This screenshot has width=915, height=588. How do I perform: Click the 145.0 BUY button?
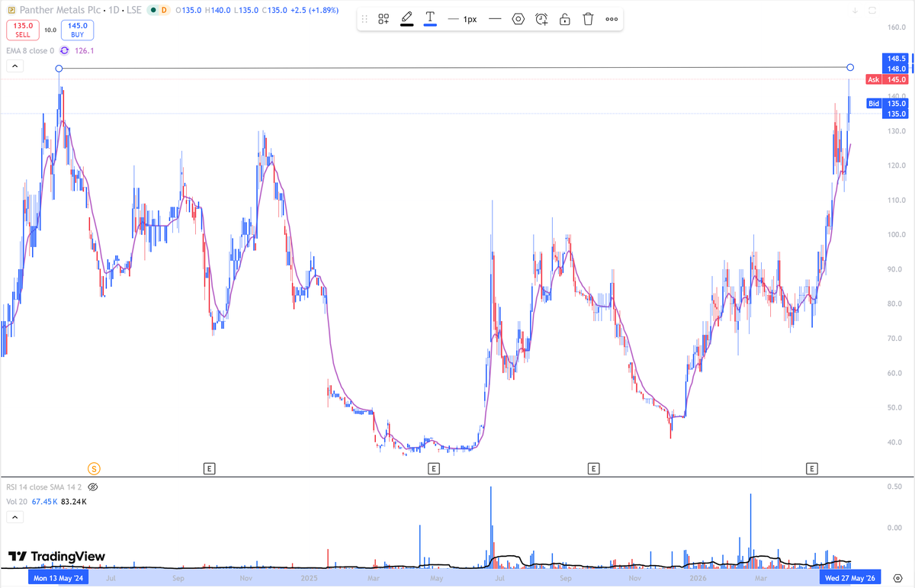coord(78,30)
